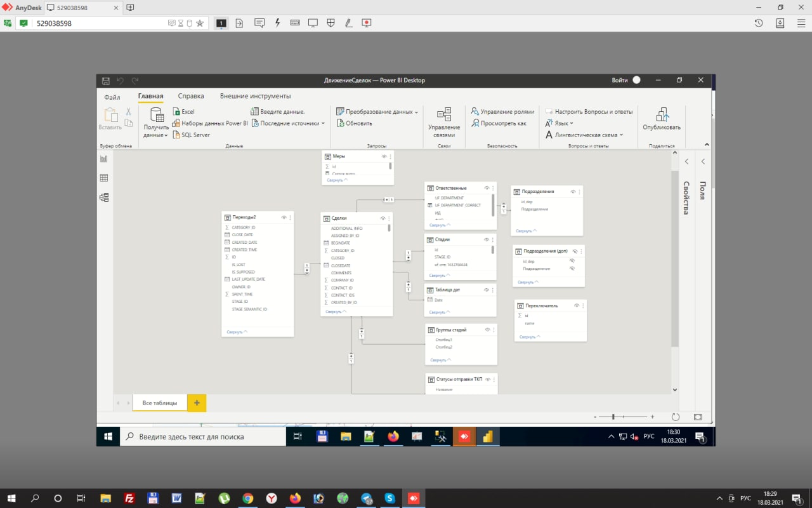Select Все таблицы layout tab

click(x=160, y=403)
